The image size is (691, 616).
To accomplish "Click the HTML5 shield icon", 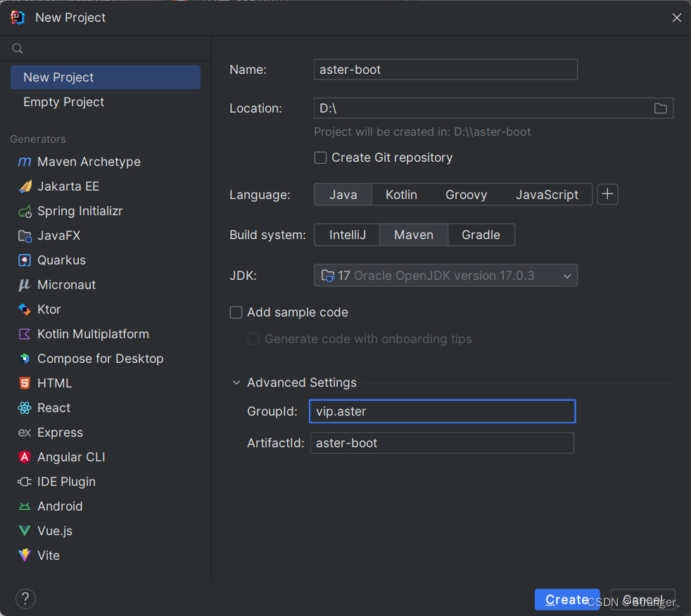I will 25,383.
